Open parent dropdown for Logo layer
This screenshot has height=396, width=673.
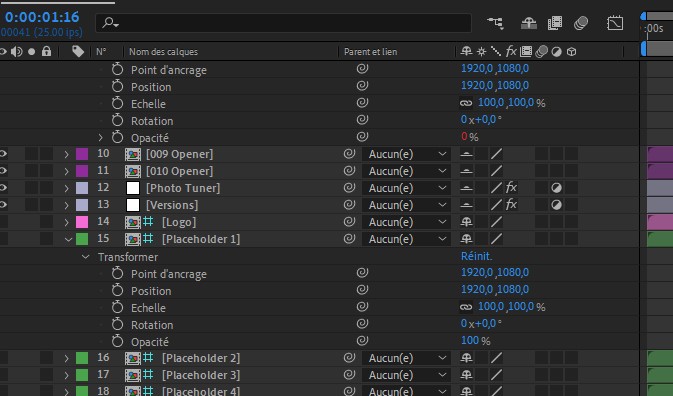coord(406,222)
